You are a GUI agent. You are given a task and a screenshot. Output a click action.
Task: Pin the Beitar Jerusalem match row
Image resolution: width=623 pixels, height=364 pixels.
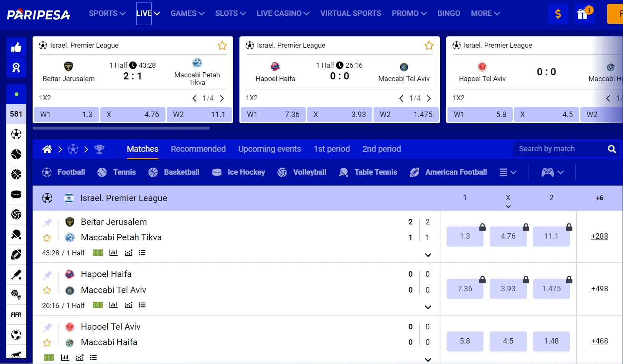(x=47, y=223)
